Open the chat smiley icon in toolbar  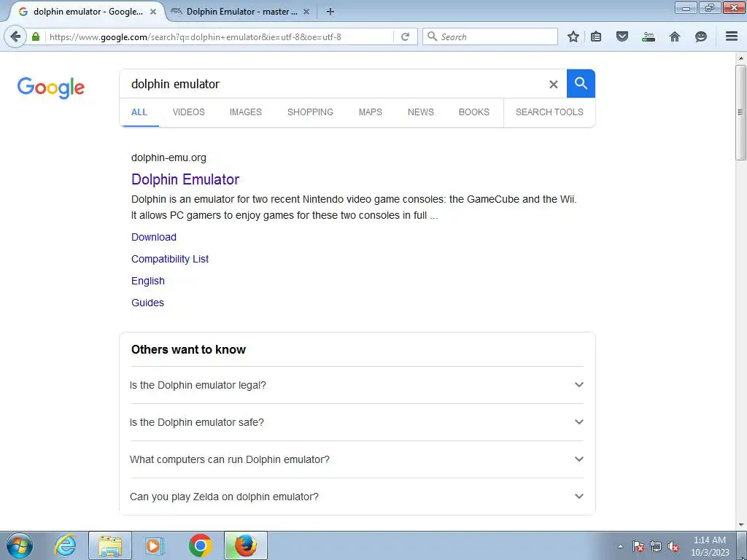(x=701, y=36)
